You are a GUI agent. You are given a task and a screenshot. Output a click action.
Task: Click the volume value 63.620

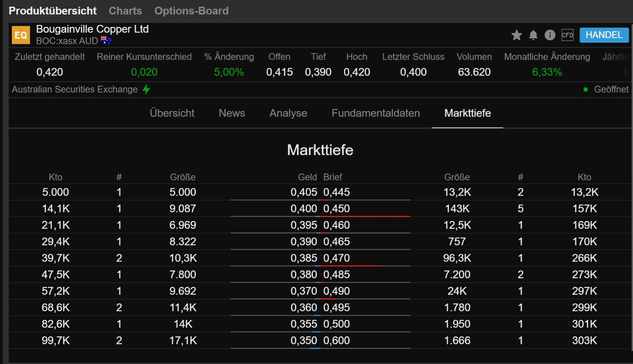tap(474, 72)
